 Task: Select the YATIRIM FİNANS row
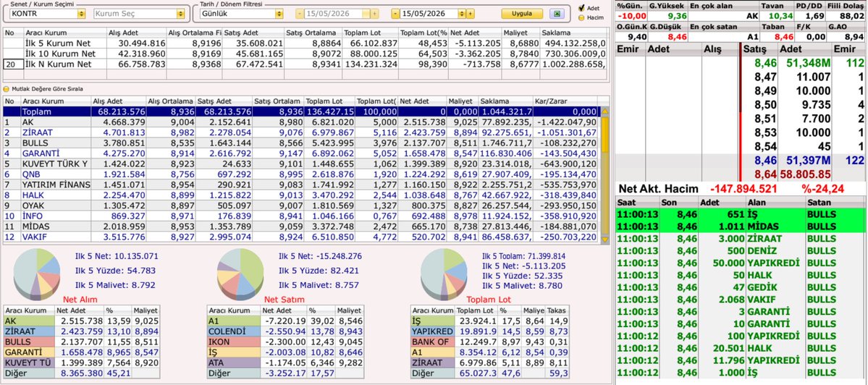(300, 185)
